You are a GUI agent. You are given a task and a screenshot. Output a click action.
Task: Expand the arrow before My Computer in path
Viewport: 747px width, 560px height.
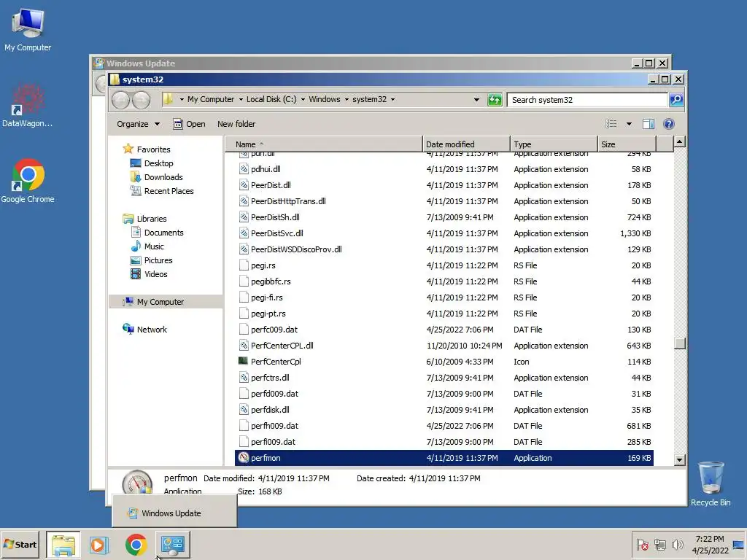[182, 99]
